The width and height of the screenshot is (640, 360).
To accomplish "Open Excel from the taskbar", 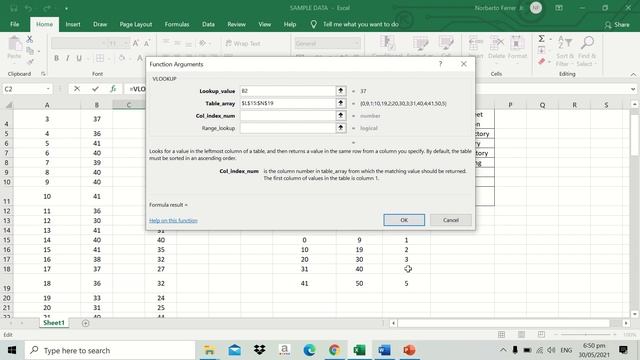I will [x=359, y=350].
